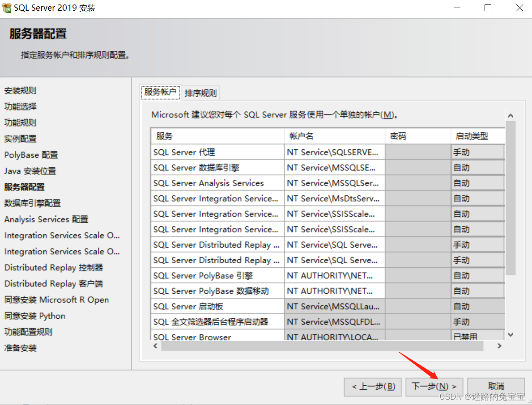The width and height of the screenshot is (532, 405).
Task: Select account name NT Service\MSSQLSer...
Action: tap(335, 183)
